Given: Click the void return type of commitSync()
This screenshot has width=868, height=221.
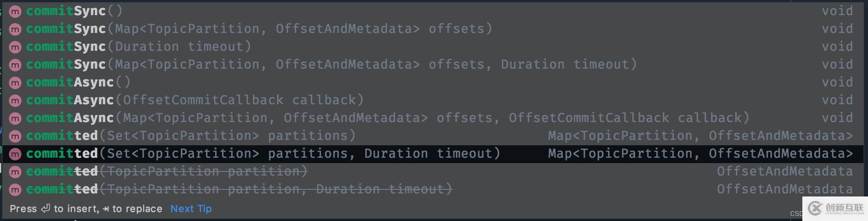Looking at the screenshot, I should [837, 11].
